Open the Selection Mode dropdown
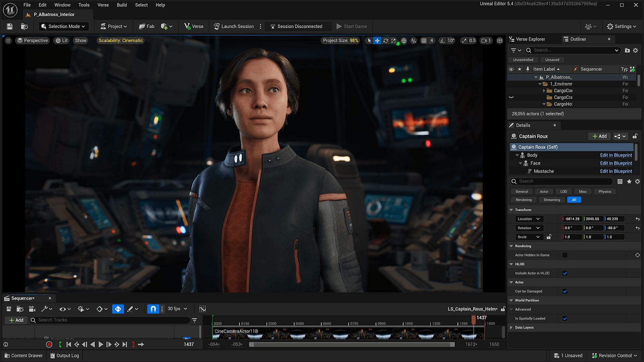The height and width of the screenshot is (362, 644). [x=63, y=26]
